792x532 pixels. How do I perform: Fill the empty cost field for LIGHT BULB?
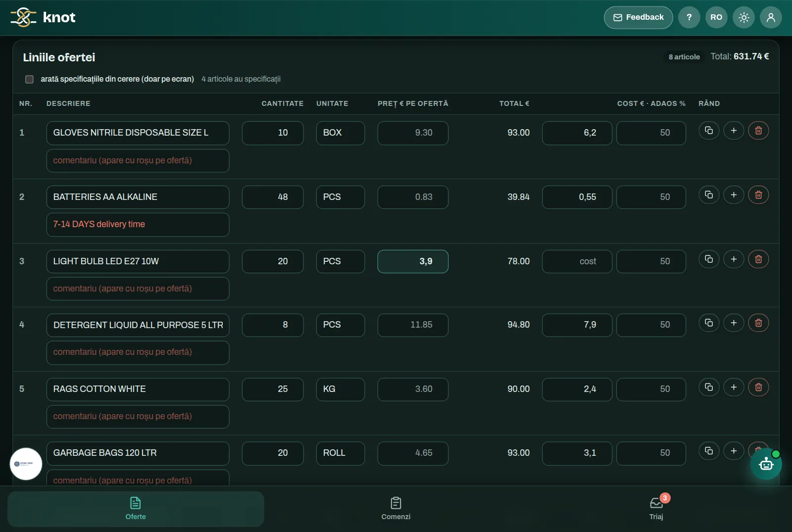pyautogui.click(x=577, y=261)
